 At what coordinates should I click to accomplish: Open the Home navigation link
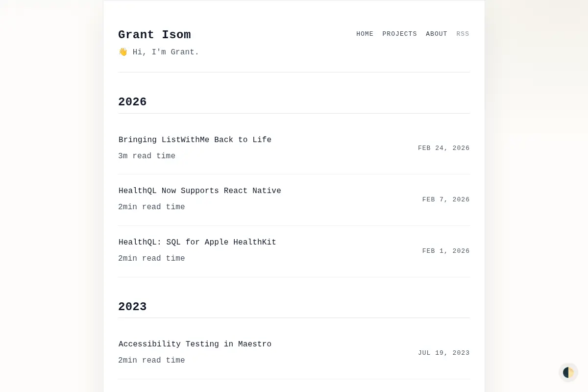click(365, 34)
